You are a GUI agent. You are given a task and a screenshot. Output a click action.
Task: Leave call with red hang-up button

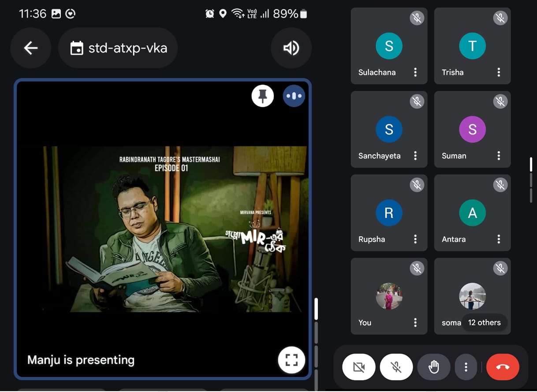point(503,367)
